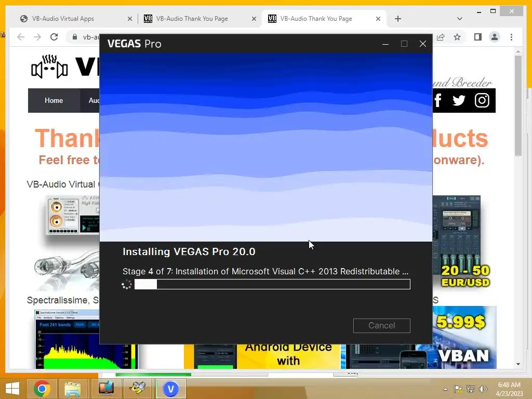Open the VBAN 5.99$ product image
The image size is (532, 399).
(464, 337)
